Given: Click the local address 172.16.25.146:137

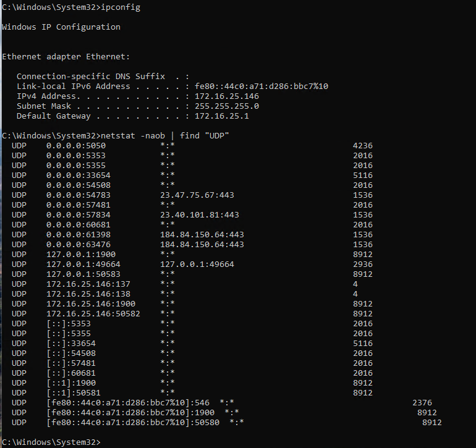Looking at the screenshot, I should (x=88, y=284).
